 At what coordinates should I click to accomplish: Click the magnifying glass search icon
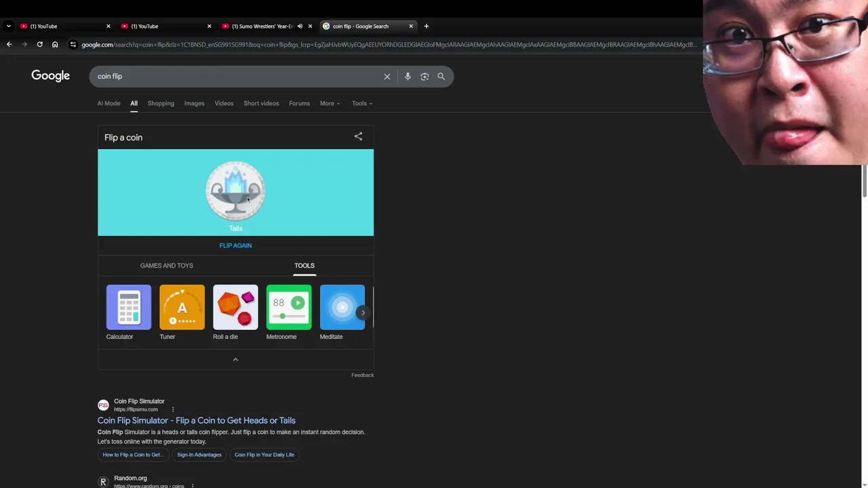[x=441, y=77]
